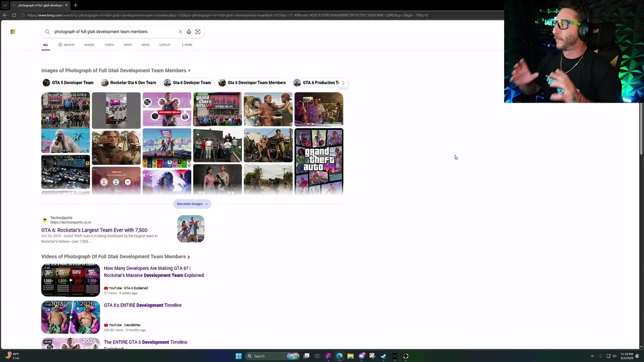Close the current Bing search tab
The image size is (644, 362).
tap(66, 5)
